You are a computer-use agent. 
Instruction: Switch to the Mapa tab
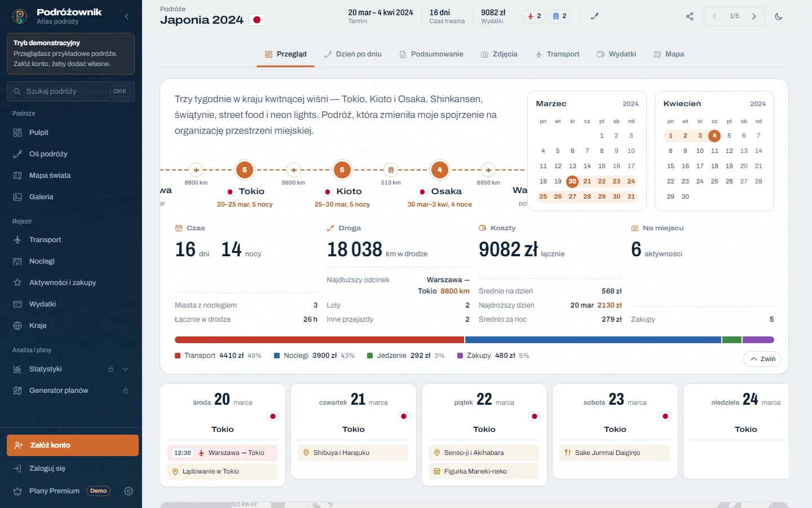[x=669, y=54]
